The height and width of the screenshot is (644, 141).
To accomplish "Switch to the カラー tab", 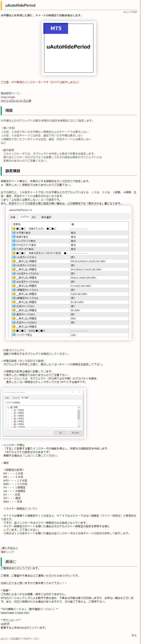I will (x=34, y=217).
